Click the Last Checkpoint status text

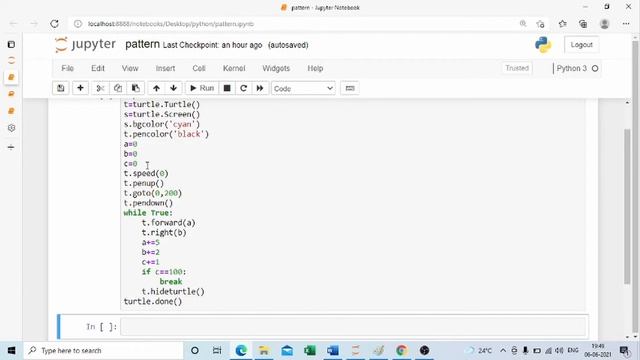coord(212,45)
